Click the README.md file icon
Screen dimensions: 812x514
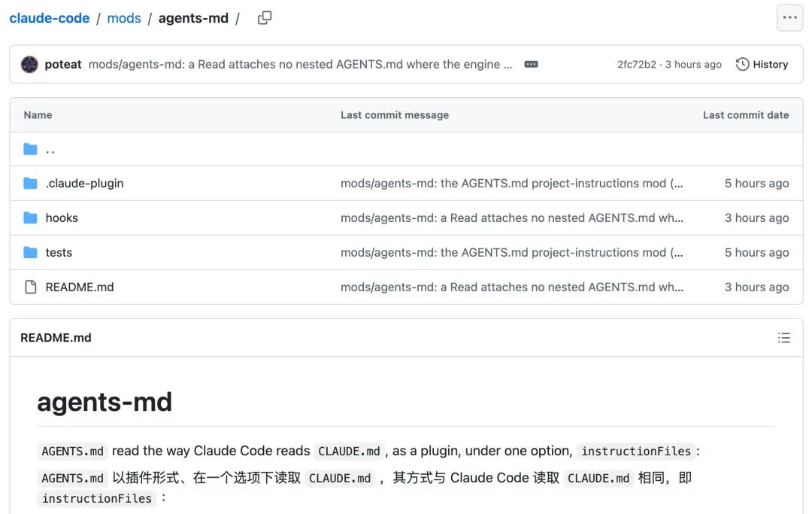tap(31, 287)
